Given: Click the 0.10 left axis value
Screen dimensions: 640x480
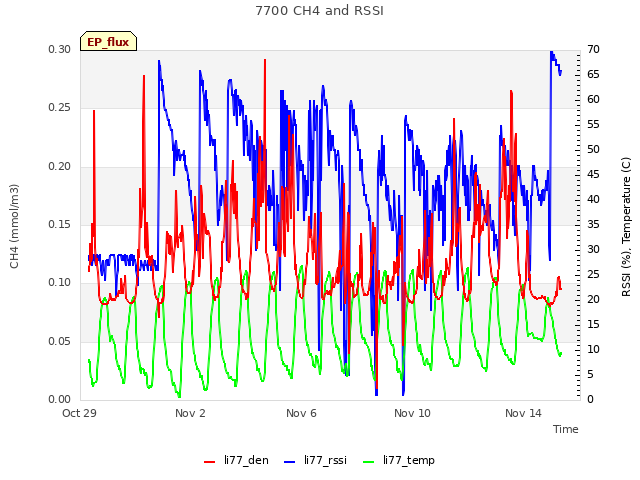Looking at the screenshot, I should (x=60, y=282).
